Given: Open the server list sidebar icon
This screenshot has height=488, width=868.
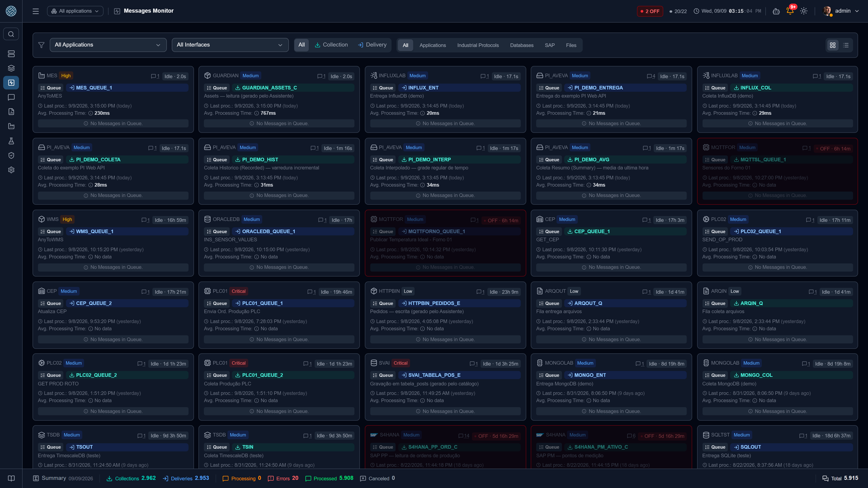Looking at the screenshot, I should [x=11, y=54].
